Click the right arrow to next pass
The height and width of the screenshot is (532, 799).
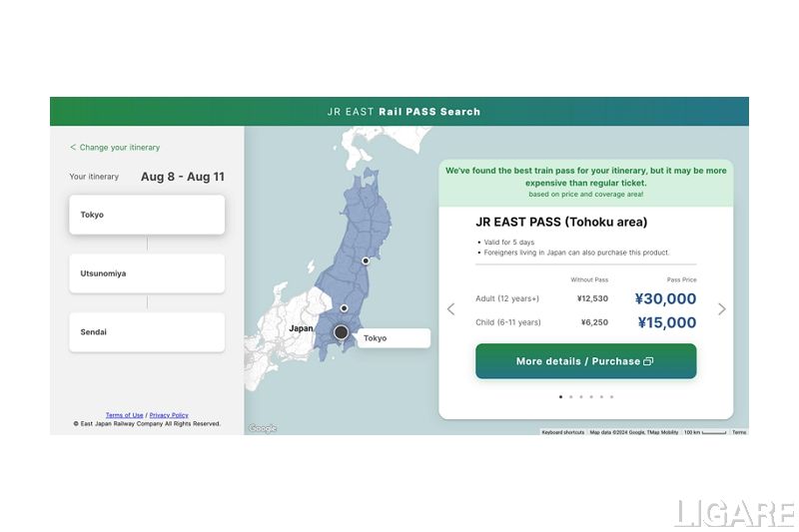pos(722,309)
